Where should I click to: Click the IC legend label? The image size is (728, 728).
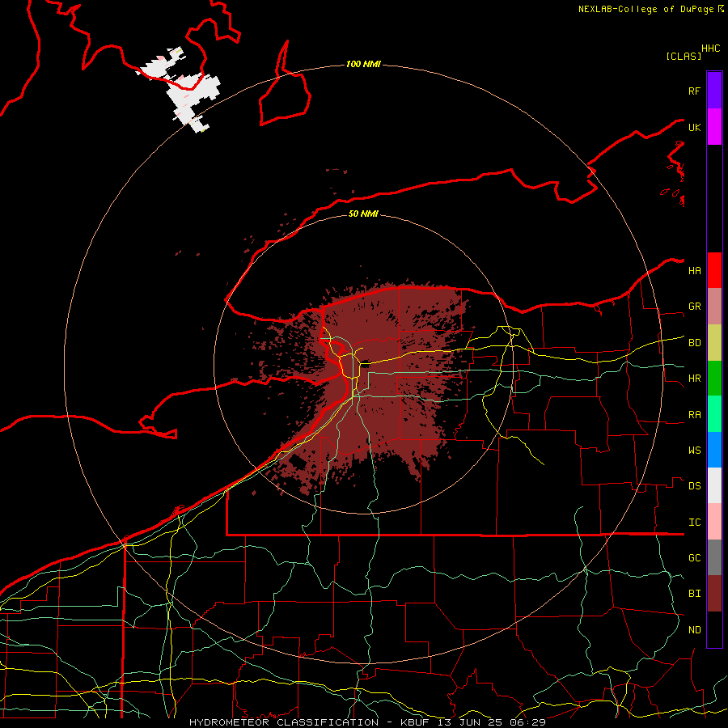coord(695,523)
